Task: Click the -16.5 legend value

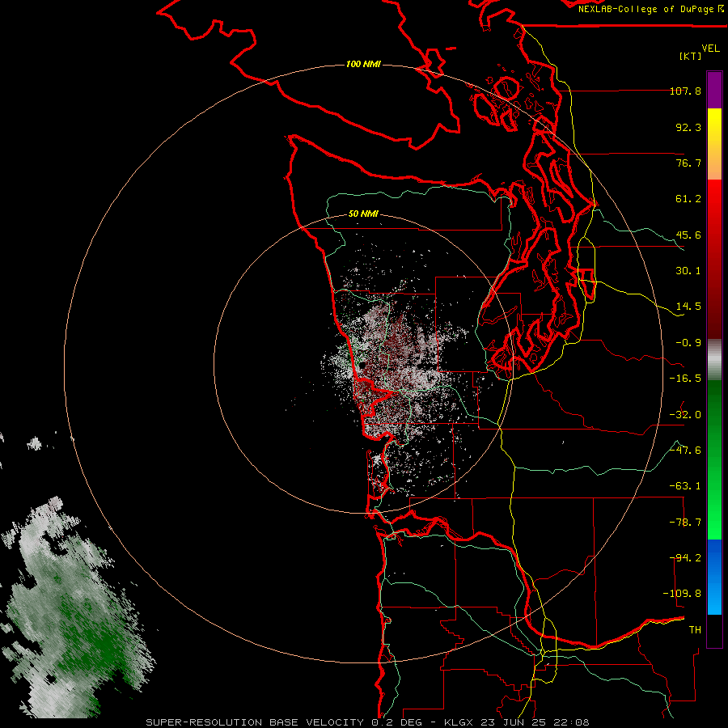Action: 685,379
